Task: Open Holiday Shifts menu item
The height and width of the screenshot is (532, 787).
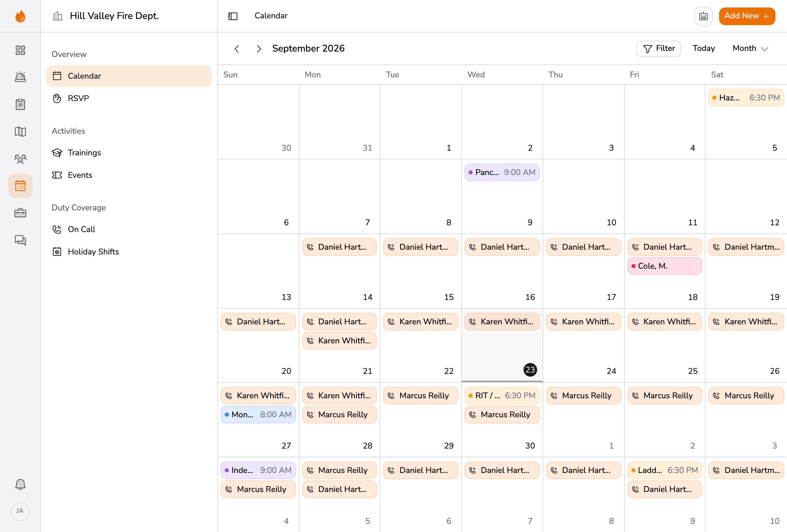Action: (x=129, y=252)
